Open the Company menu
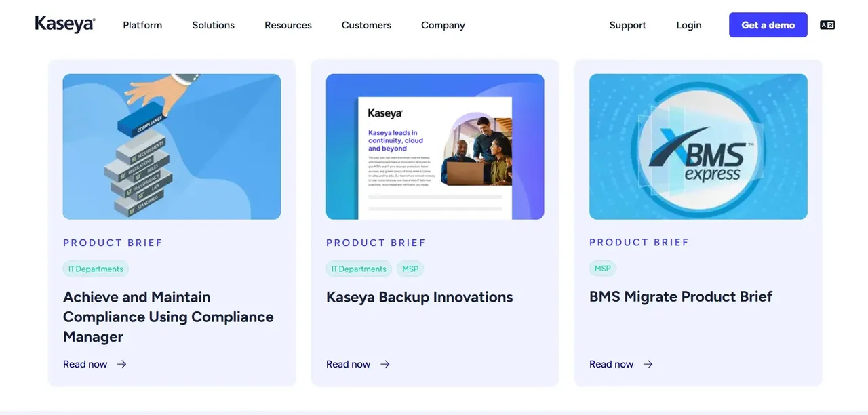The height and width of the screenshot is (415, 868). pyautogui.click(x=443, y=25)
